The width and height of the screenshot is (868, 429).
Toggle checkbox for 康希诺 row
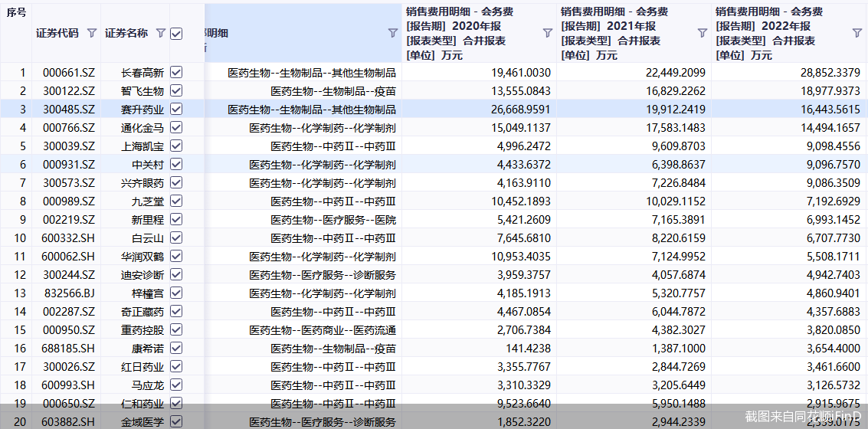pyautogui.click(x=176, y=348)
